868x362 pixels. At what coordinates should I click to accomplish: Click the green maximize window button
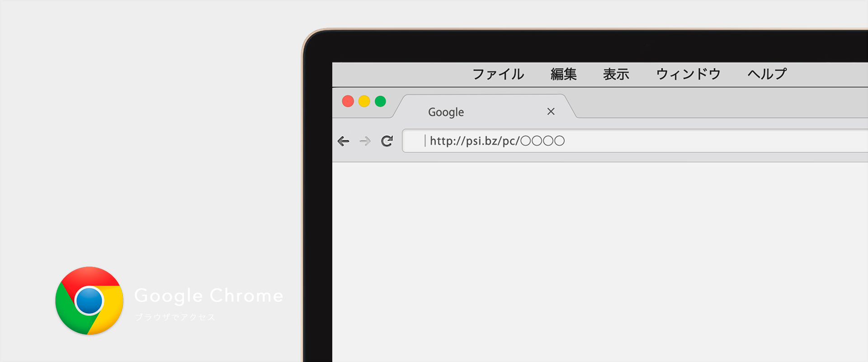click(380, 101)
